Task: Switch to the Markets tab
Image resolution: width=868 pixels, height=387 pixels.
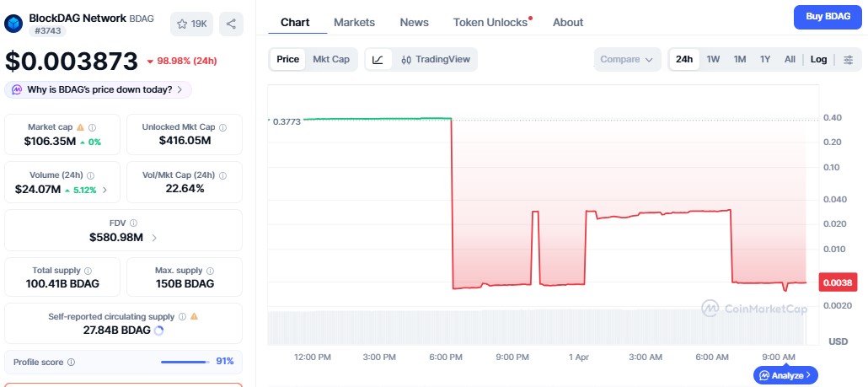Action: (354, 23)
